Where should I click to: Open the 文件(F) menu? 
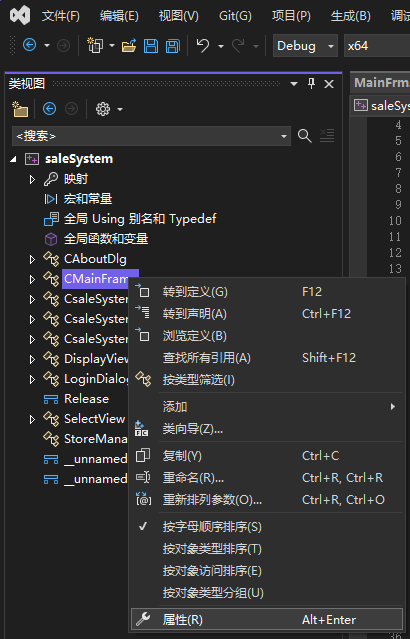click(x=61, y=16)
